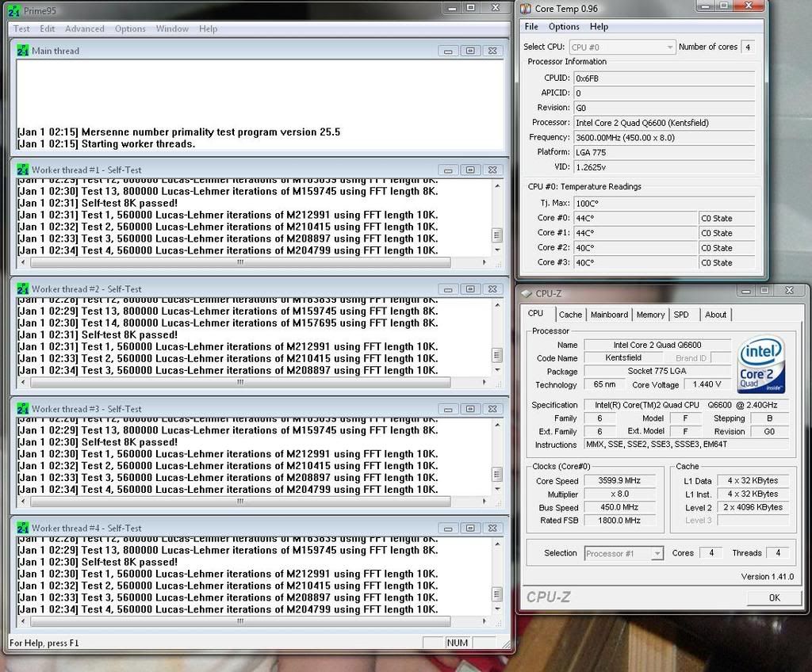Screen dimensions: 812x672
Task: Minimize the Worker thread #4 child window
Action: tap(448, 528)
